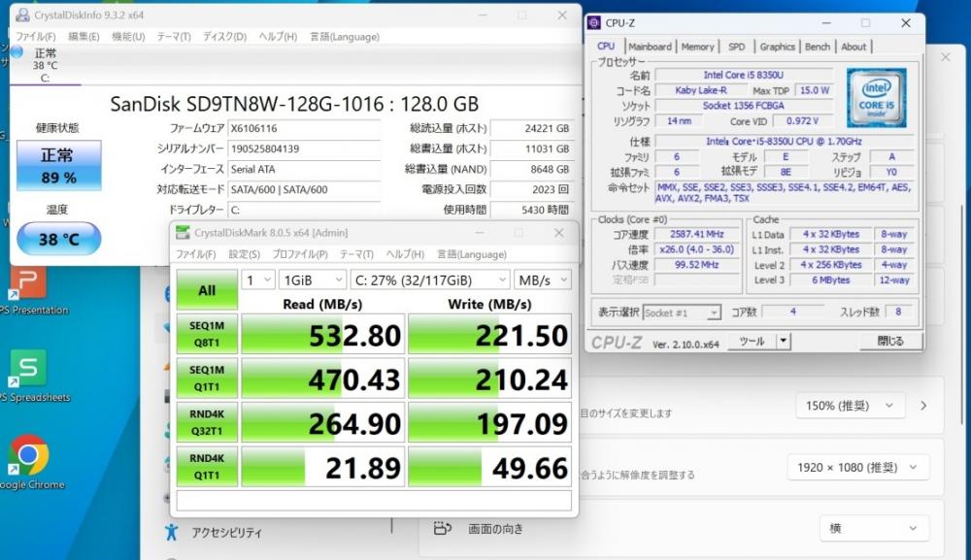971x560 pixels.
Task: Click the 197.09 RND4K Q32T1 write result
Action: click(489, 422)
